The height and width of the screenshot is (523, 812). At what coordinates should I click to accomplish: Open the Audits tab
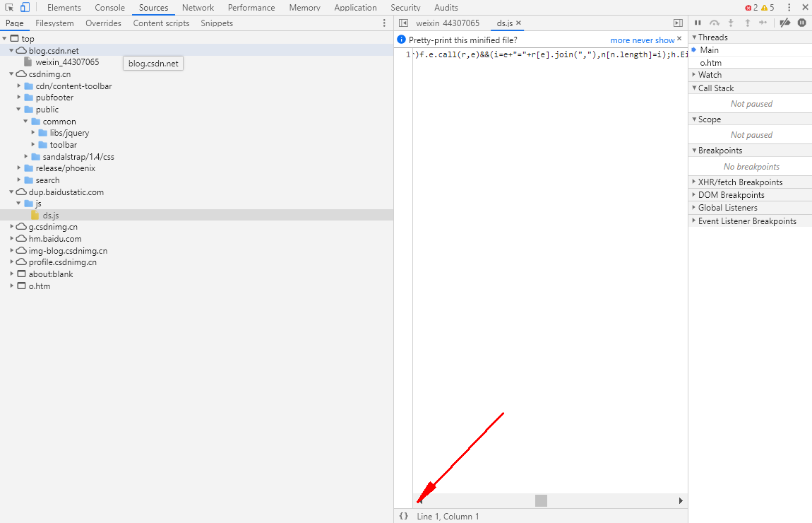point(446,8)
